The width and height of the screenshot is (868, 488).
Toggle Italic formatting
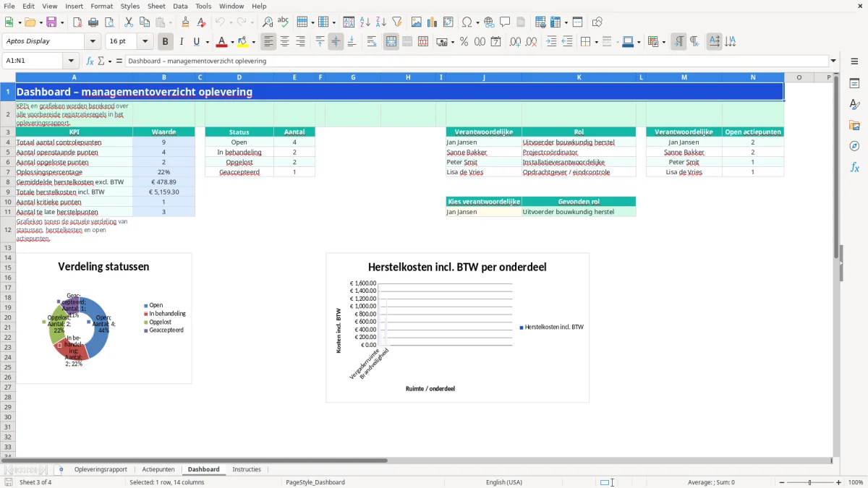click(181, 42)
